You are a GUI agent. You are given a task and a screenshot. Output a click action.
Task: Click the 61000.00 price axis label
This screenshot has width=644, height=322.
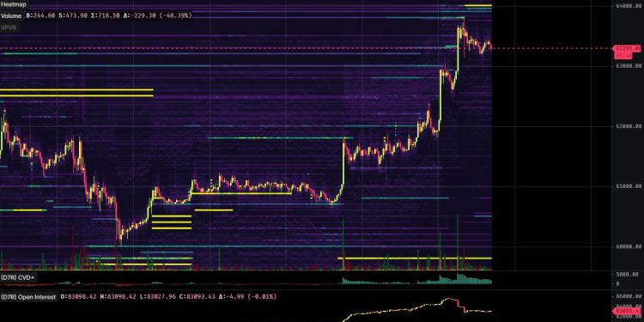629,186
